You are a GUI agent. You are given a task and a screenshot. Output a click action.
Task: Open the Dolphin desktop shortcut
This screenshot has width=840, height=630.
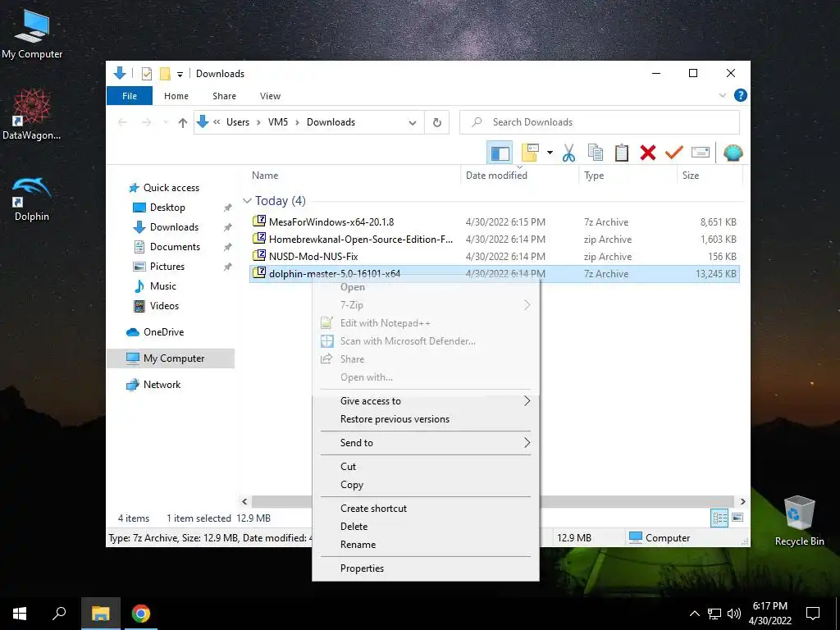(x=32, y=199)
